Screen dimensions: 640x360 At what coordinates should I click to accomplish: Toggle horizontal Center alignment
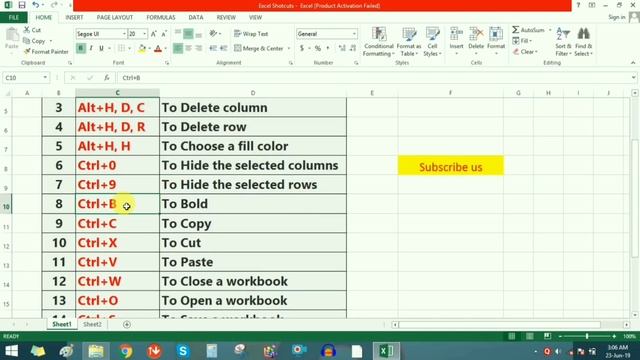click(189, 48)
